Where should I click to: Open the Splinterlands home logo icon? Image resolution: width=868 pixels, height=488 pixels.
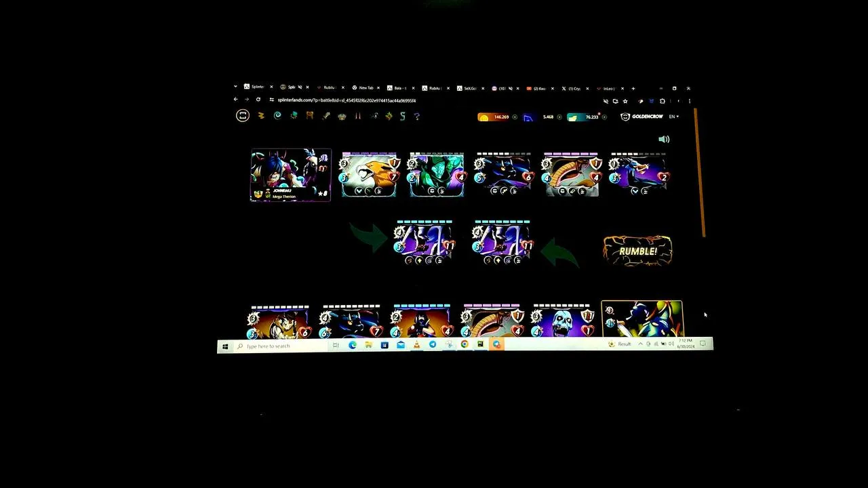pos(242,116)
